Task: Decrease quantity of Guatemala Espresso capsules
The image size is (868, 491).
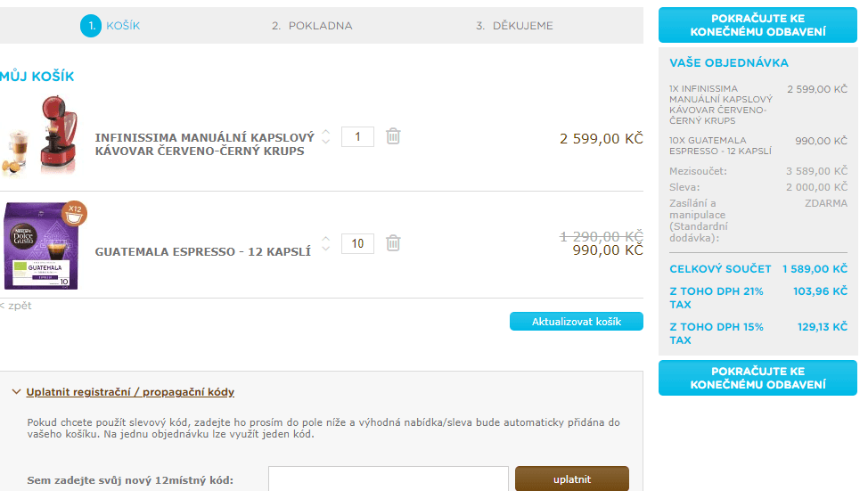Action: (326, 249)
